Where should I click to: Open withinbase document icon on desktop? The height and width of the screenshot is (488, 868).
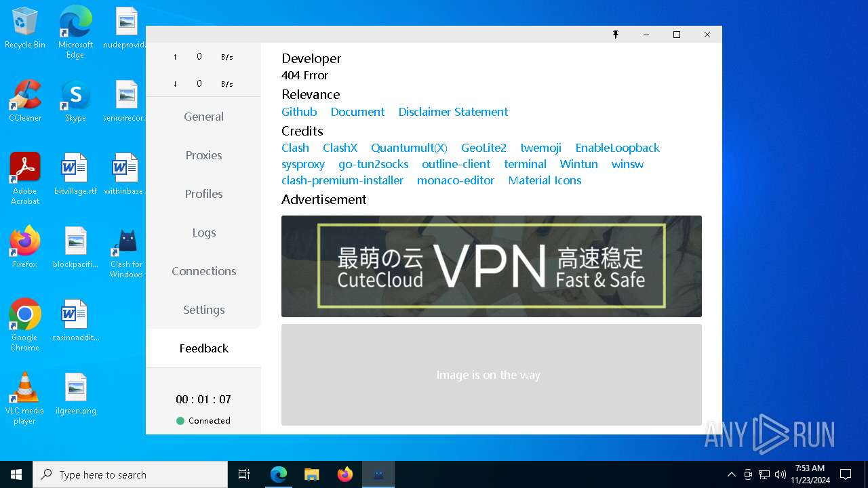click(126, 174)
